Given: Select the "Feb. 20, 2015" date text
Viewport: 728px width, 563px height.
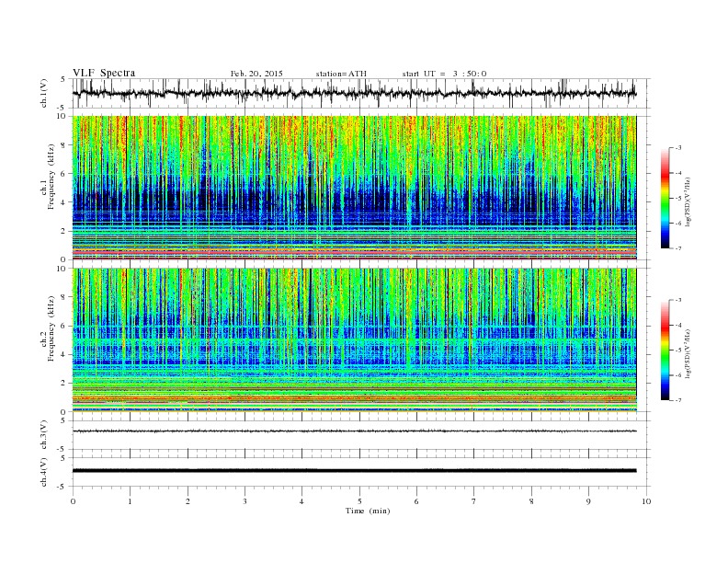Looking at the screenshot, I should pos(256,74).
